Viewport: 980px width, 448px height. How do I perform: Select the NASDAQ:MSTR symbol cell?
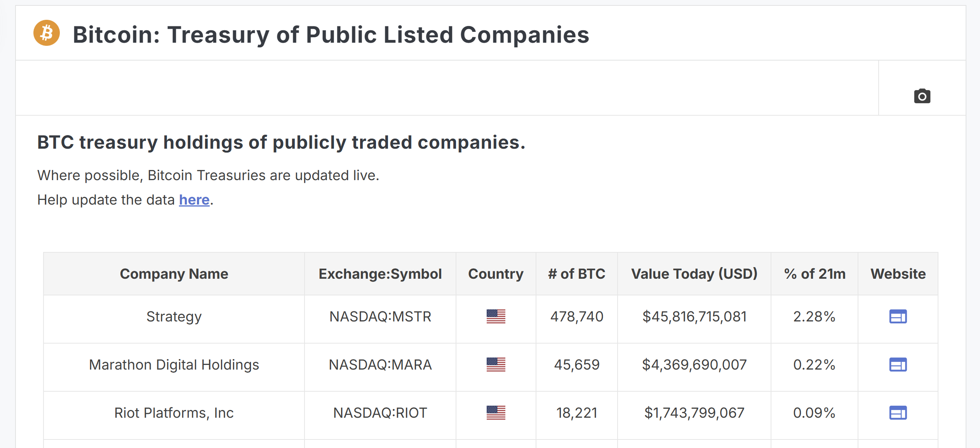[x=380, y=316]
